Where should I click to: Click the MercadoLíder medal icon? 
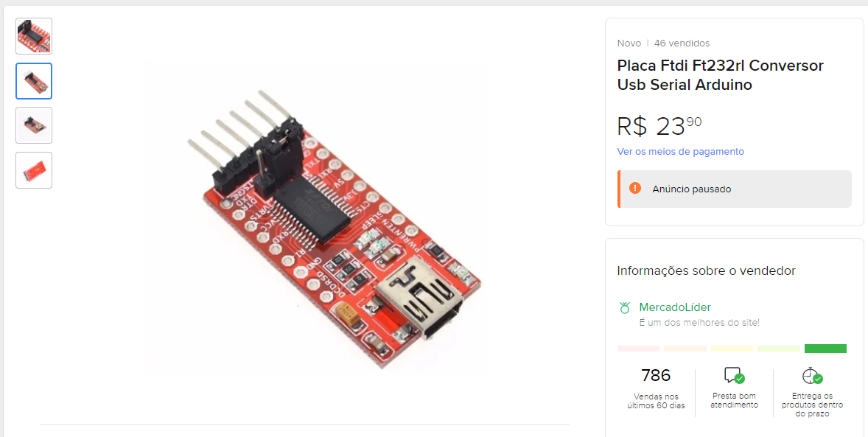point(625,308)
